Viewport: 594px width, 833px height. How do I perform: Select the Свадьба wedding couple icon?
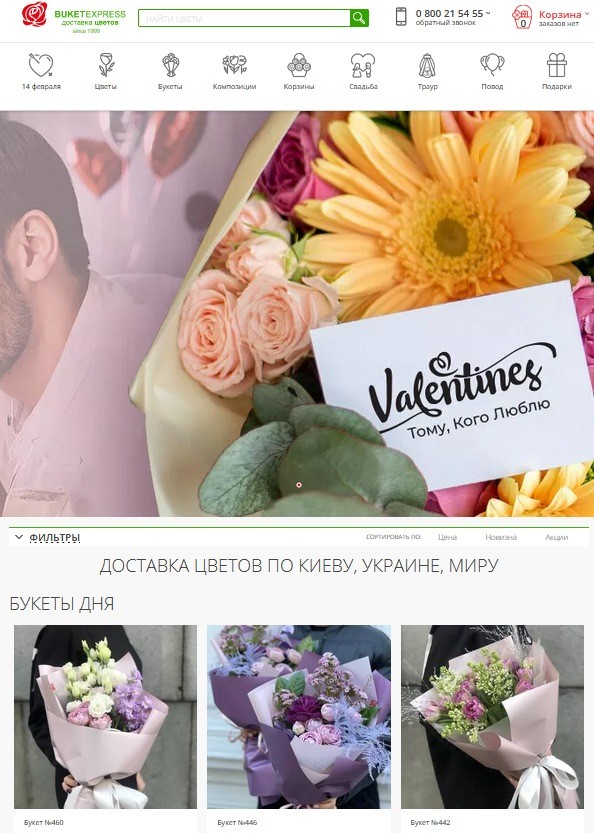[363, 65]
